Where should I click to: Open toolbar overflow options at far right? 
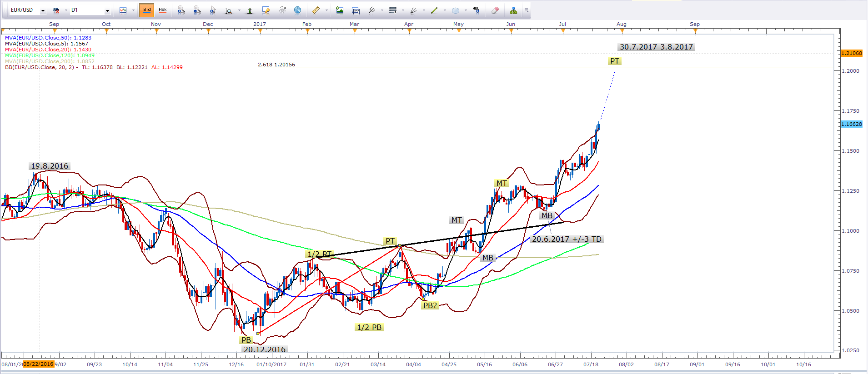[x=526, y=10]
